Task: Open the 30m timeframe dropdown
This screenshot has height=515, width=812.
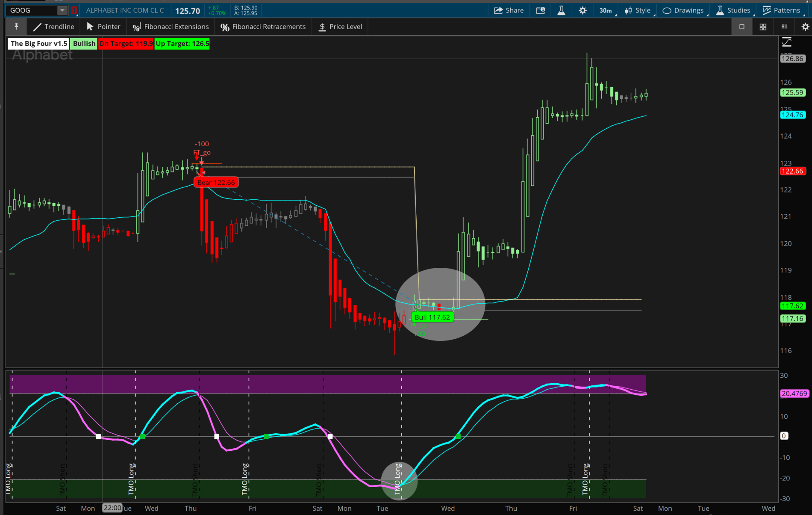Action: pyautogui.click(x=606, y=10)
